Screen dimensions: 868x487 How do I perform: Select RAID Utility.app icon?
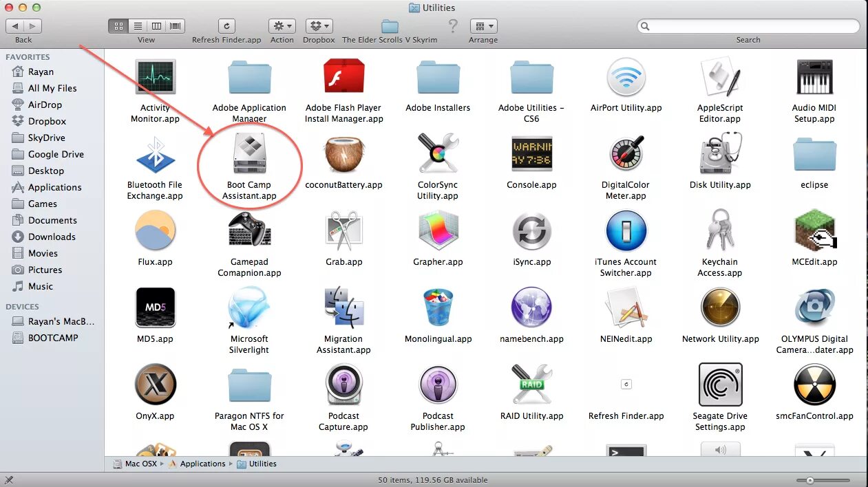531,385
